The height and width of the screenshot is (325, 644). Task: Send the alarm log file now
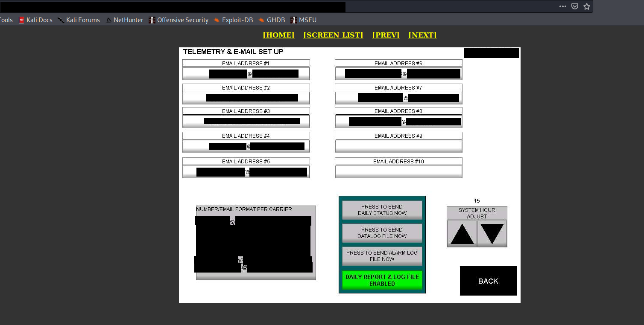(382, 256)
